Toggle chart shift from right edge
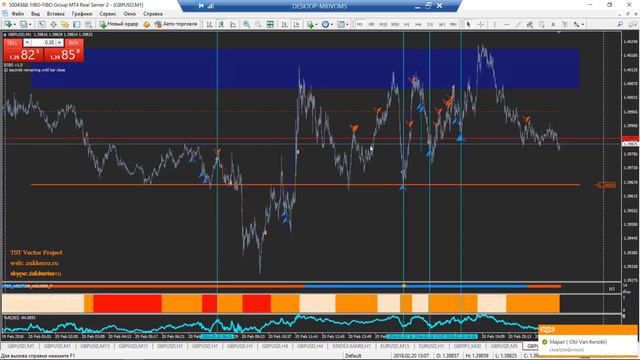 pos(296,24)
